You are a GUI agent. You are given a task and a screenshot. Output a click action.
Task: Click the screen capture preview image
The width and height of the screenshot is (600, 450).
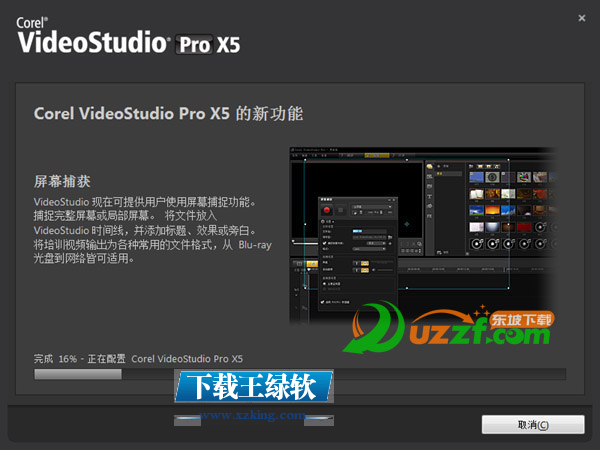(x=423, y=236)
